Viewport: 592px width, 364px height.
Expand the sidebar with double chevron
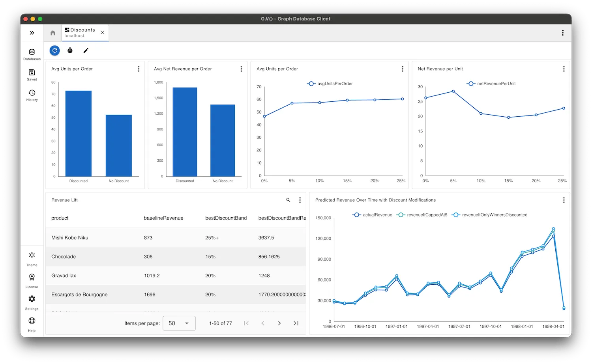click(32, 33)
